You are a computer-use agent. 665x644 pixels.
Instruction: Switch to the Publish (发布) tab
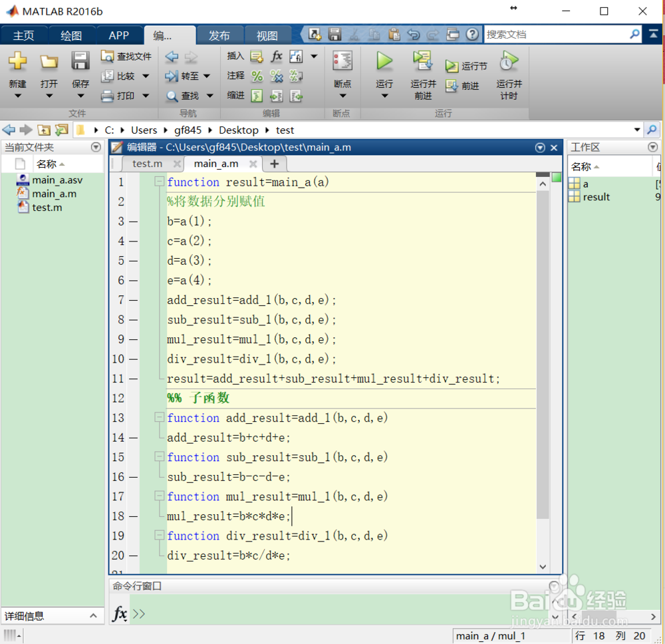tap(219, 35)
